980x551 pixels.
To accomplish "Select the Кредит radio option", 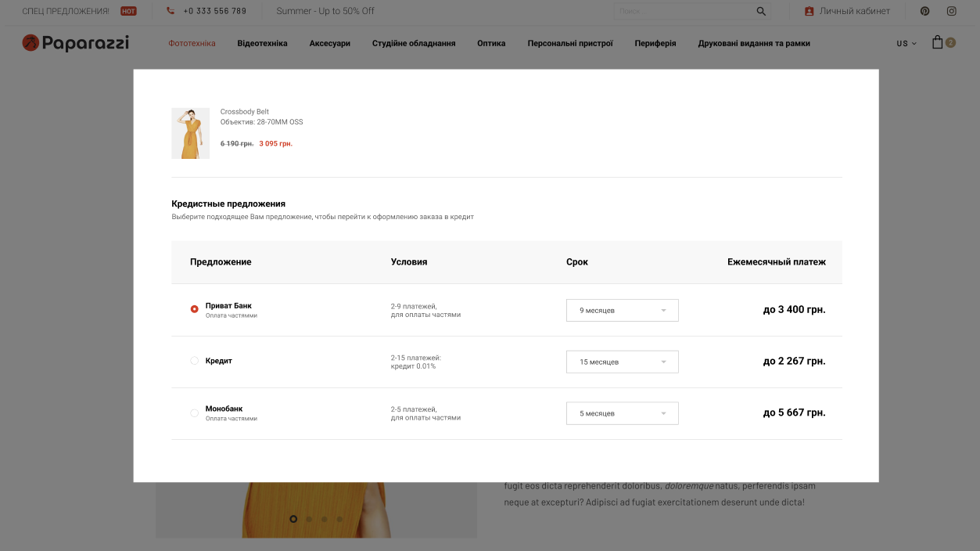I will [195, 361].
